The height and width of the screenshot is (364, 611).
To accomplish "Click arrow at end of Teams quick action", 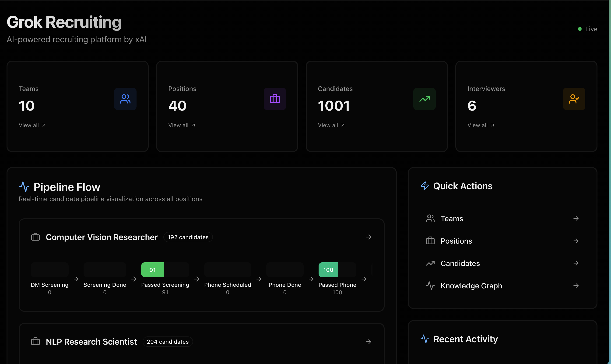I will click(x=576, y=218).
